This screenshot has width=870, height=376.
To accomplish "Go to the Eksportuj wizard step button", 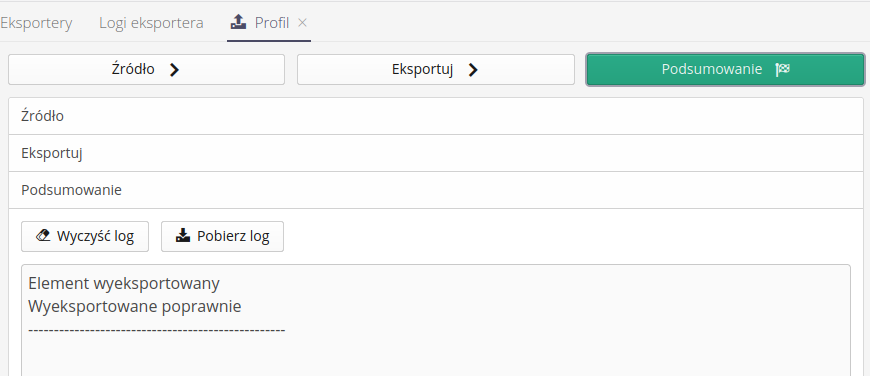I will pyautogui.click(x=436, y=69).
